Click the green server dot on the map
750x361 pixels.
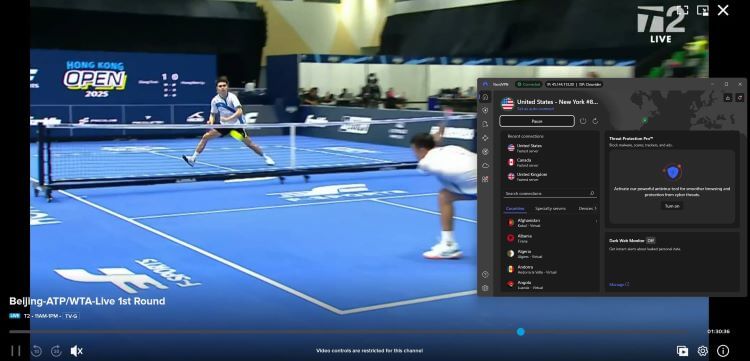click(645, 120)
